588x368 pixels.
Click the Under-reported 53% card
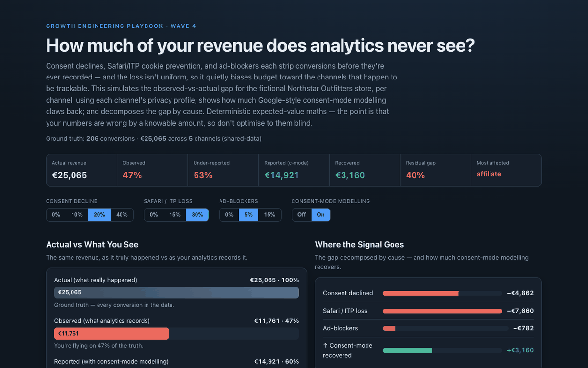(x=223, y=170)
